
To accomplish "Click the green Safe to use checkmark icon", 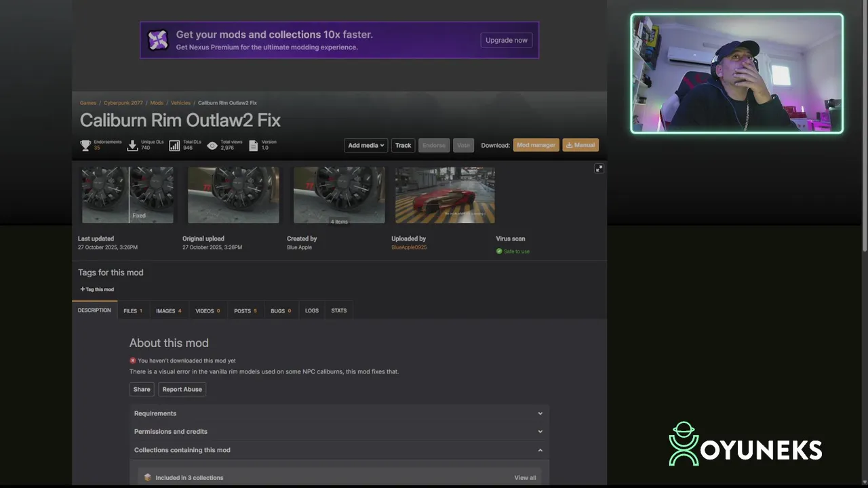I will click(499, 251).
